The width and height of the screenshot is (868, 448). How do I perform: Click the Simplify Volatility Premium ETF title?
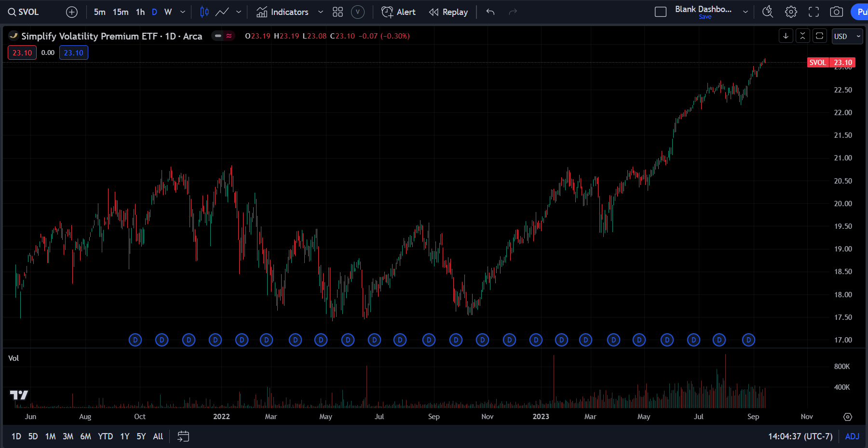point(112,36)
